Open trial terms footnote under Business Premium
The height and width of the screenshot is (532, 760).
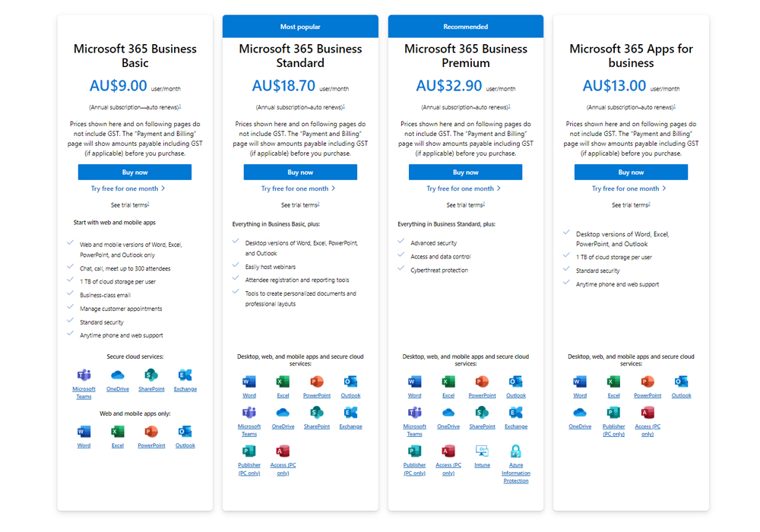[x=483, y=204]
